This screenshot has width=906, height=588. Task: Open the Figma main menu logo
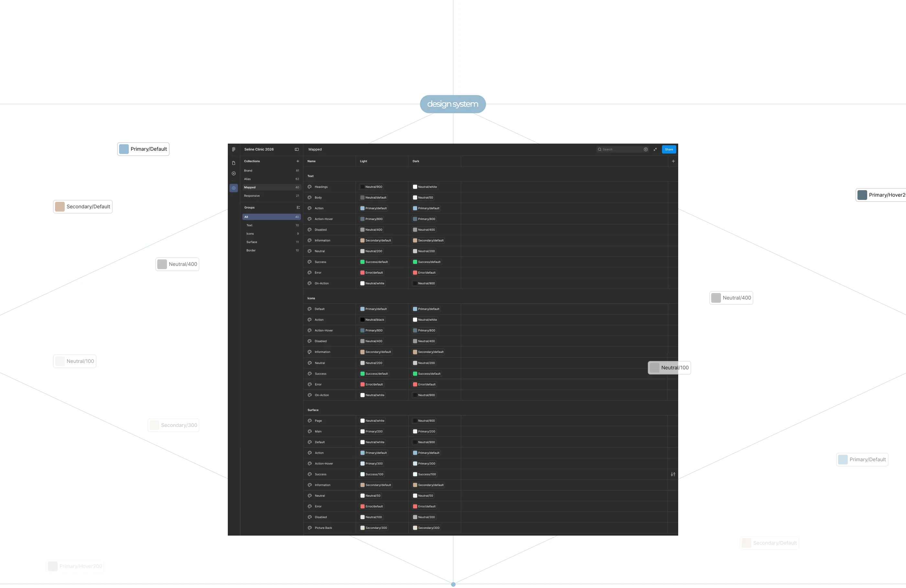(234, 149)
